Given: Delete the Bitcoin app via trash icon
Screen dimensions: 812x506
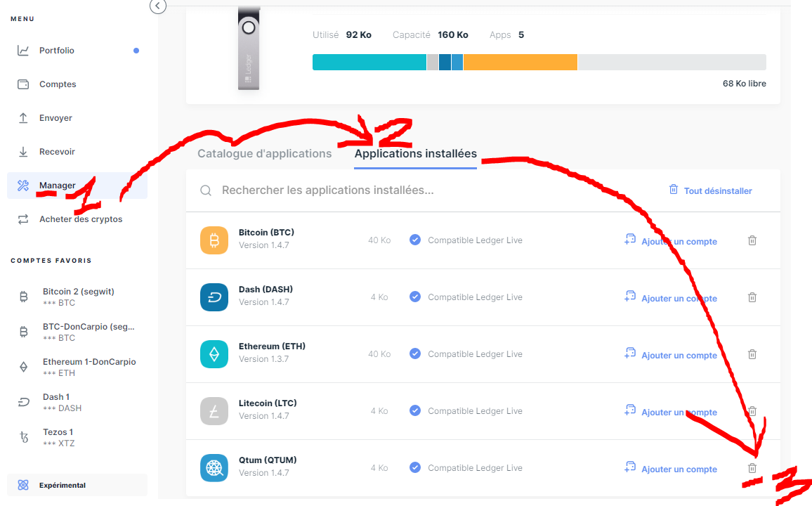Looking at the screenshot, I should point(752,240).
